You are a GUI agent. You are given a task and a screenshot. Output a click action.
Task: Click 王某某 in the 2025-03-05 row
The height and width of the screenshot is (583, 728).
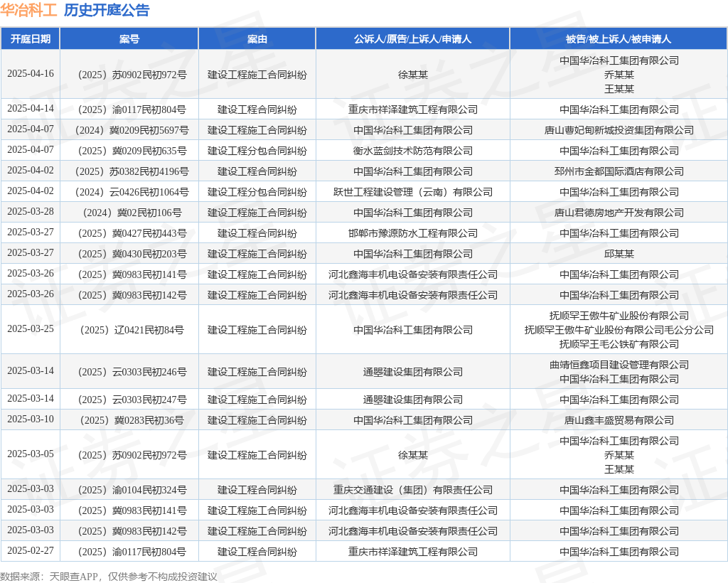619,469
